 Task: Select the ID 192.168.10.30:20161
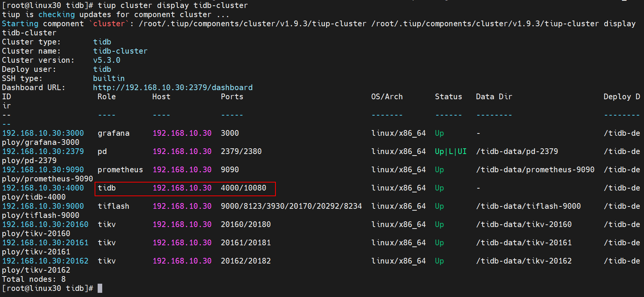(45, 243)
